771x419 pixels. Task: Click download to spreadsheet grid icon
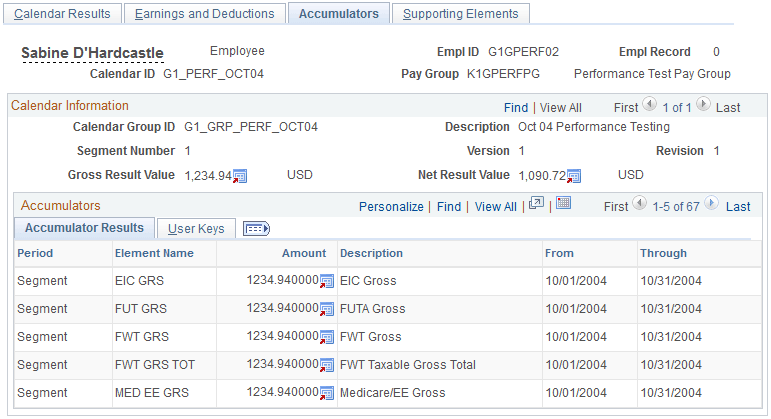pos(563,203)
